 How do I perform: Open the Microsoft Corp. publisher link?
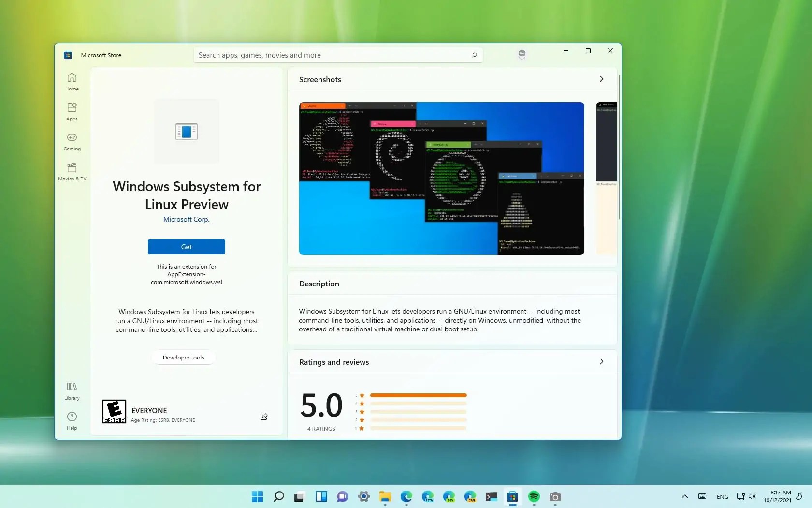coord(187,219)
